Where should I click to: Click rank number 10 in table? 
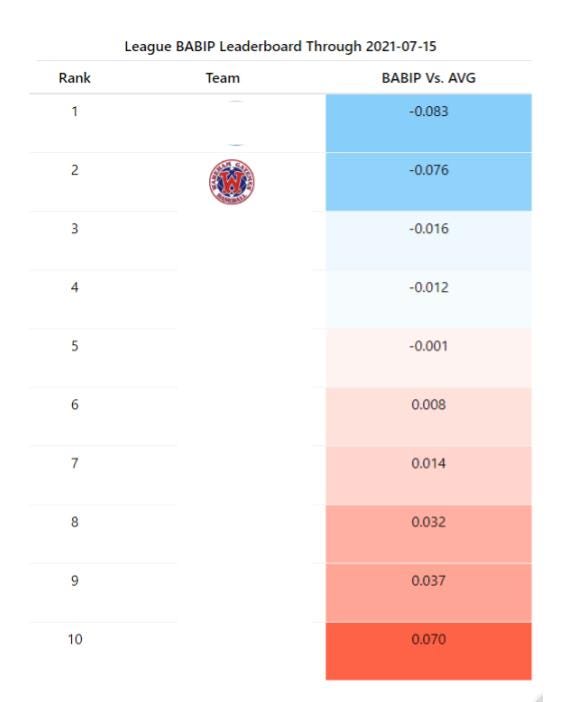coord(75,639)
